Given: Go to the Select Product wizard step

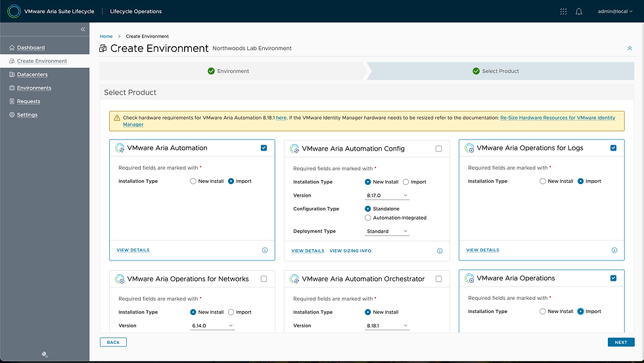Looking at the screenshot, I should click(x=500, y=71).
